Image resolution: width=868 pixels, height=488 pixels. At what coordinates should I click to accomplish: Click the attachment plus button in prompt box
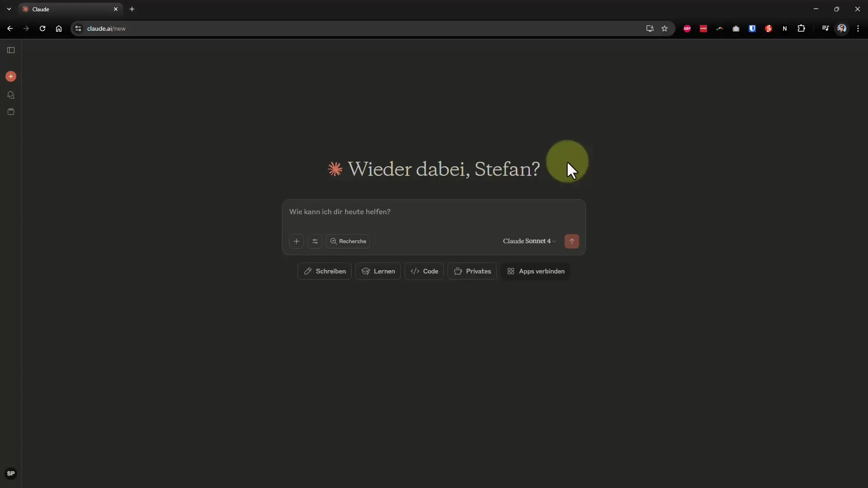point(297,241)
